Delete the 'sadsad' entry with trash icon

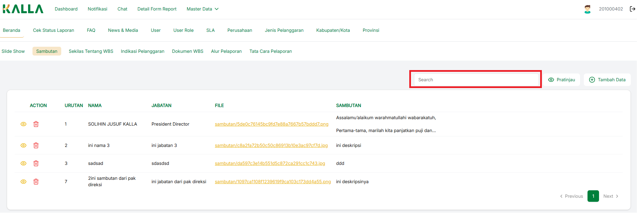click(x=36, y=164)
